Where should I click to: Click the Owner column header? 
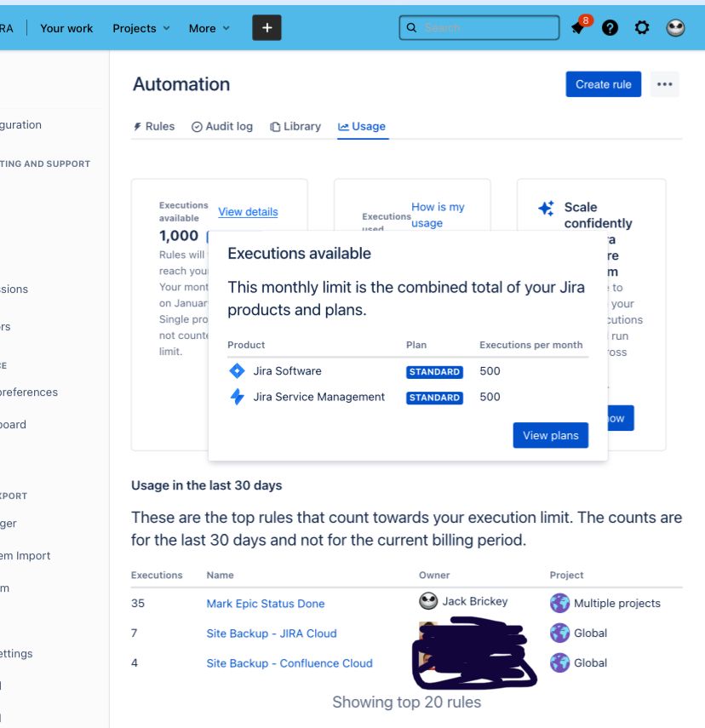coord(434,575)
